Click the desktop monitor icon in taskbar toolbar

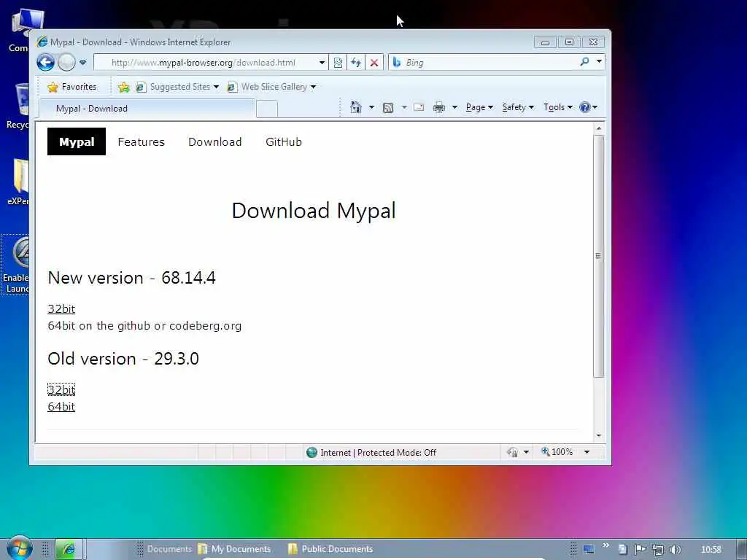[x=589, y=550]
